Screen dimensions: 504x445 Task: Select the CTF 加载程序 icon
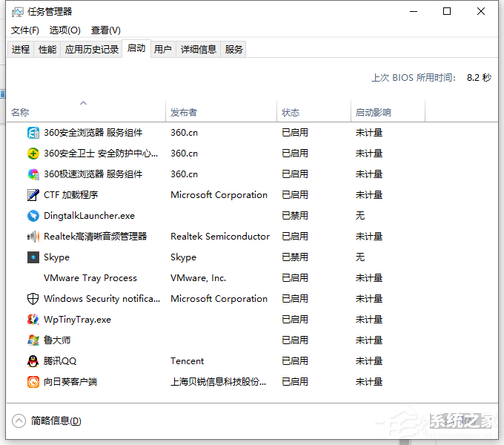(33, 195)
